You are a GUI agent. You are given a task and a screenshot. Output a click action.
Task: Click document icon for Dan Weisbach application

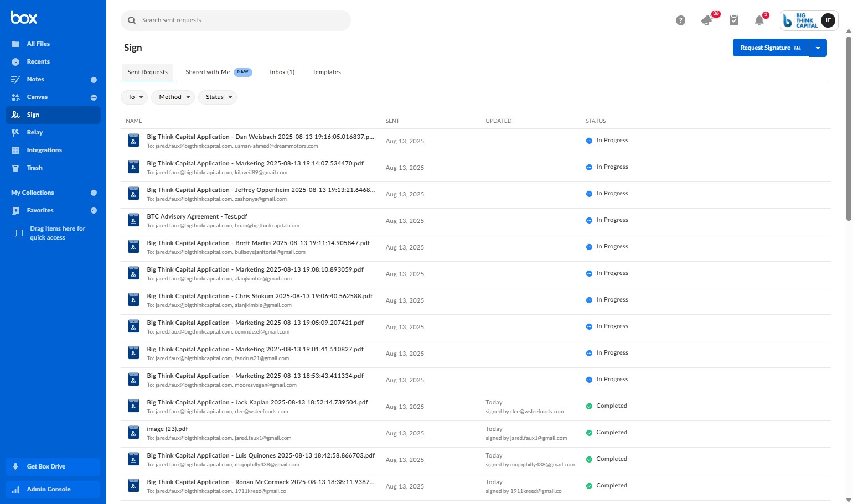(x=134, y=141)
